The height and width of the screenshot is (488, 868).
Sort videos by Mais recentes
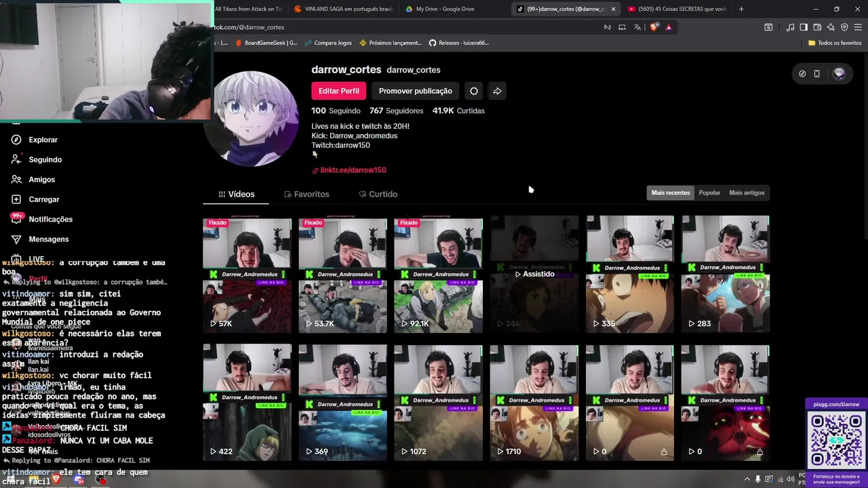point(671,192)
